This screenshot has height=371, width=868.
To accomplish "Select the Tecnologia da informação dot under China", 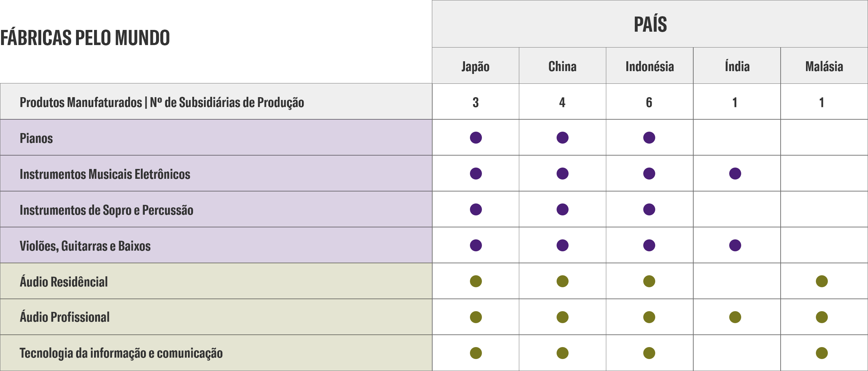I will pos(563,353).
